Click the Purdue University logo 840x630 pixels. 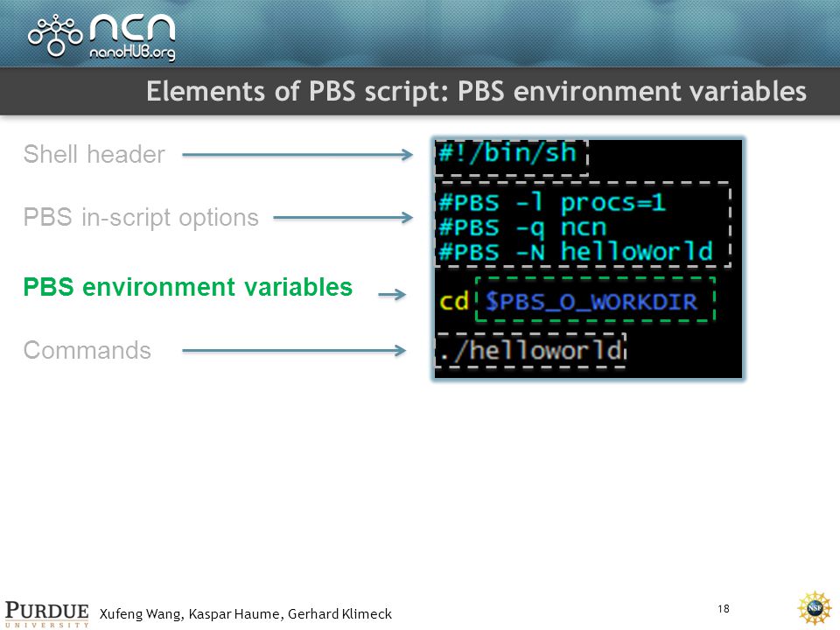pyautogui.click(x=47, y=614)
